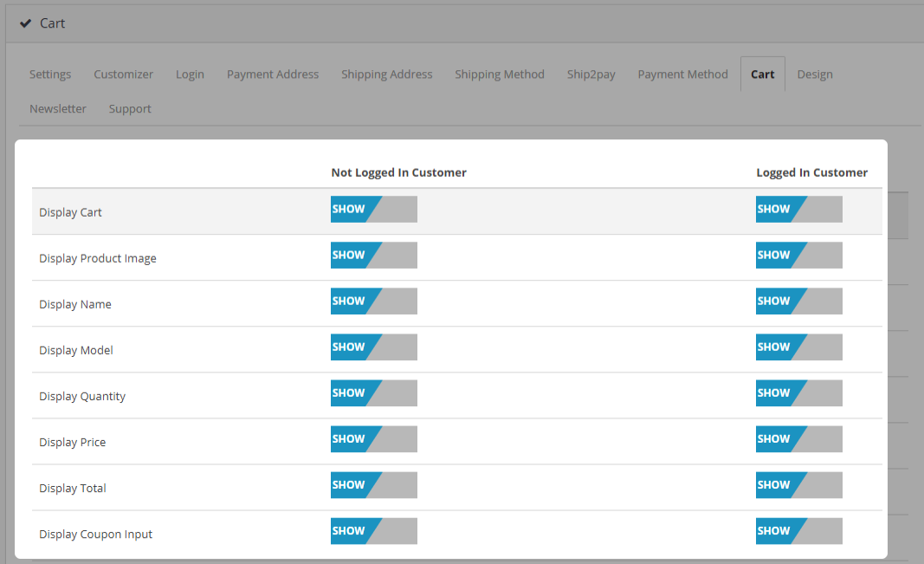Image resolution: width=924 pixels, height=564 pixels.
Task: Switch to the Customizer tab
Action: point(123,75)
